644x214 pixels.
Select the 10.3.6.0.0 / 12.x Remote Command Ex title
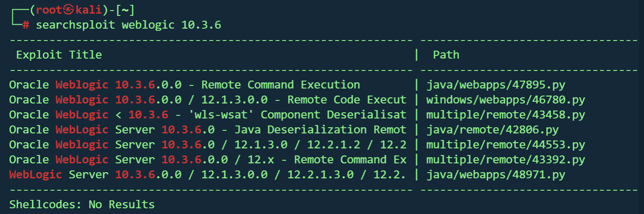coord(207,159)
